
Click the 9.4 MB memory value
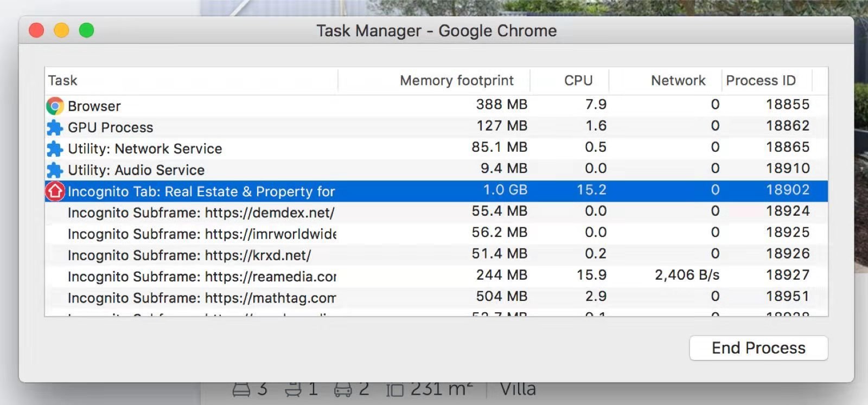504,168
